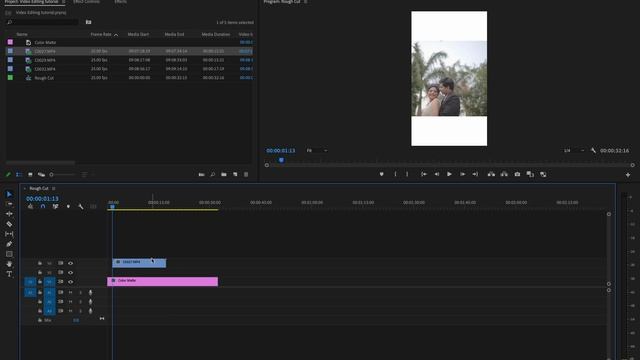
Task: Open the Fit zoom level dropdown
Action: [317, 151]
